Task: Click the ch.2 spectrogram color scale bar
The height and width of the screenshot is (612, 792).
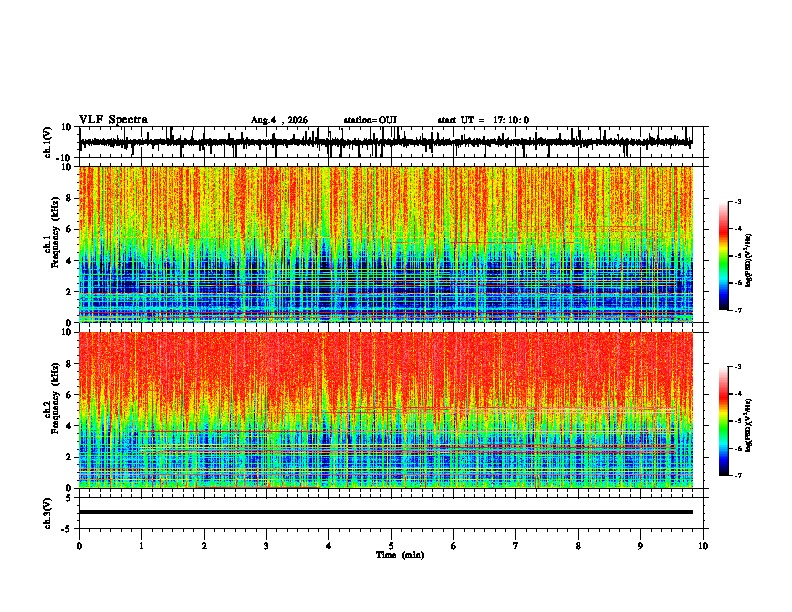Action: (x=723, y=421)
